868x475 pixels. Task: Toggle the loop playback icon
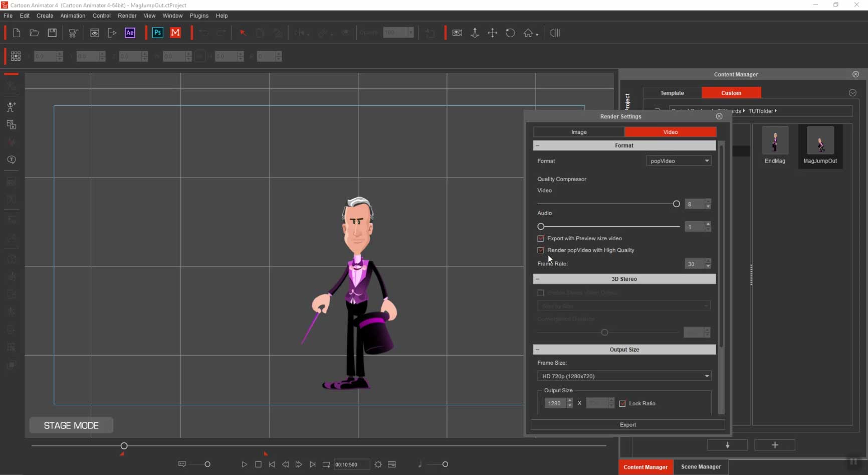point(326,464)
